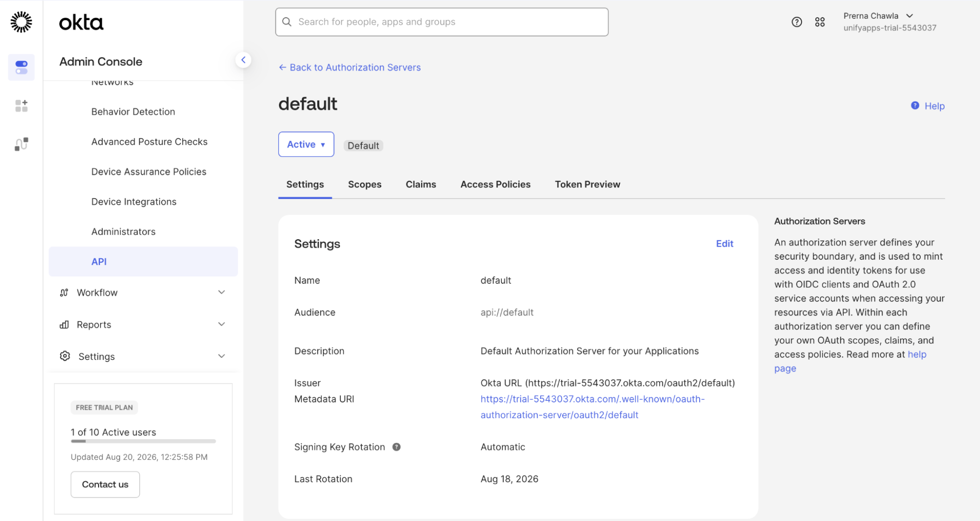Click Edit in the Settings panel

(725, 244)
